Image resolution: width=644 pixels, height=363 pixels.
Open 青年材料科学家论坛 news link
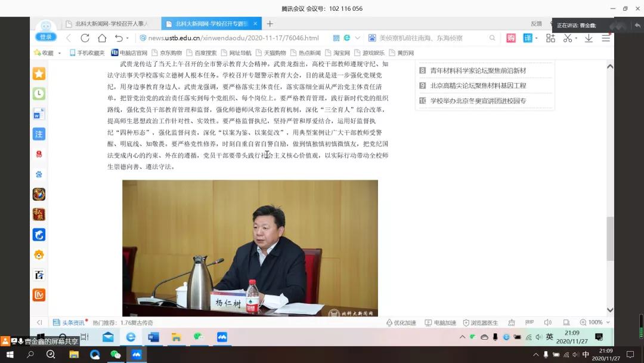[x=478, y=70]
